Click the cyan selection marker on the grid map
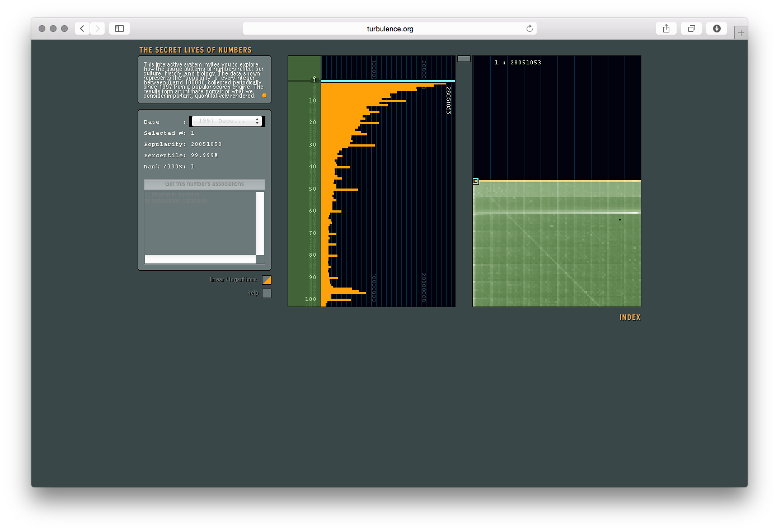The height and width of the screenshot is (532, 779). click(x=476, y=181)
